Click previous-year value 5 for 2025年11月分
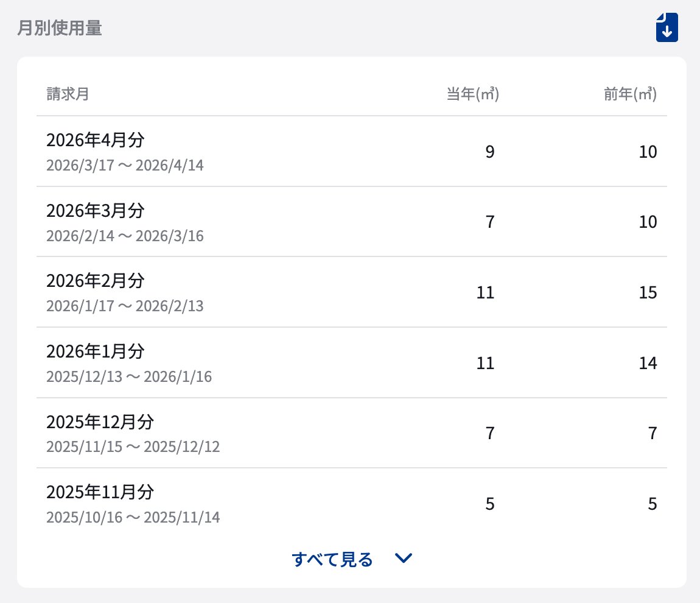This screenshot has height=603, width=700. pyautogui.click(x=653, y=504)
